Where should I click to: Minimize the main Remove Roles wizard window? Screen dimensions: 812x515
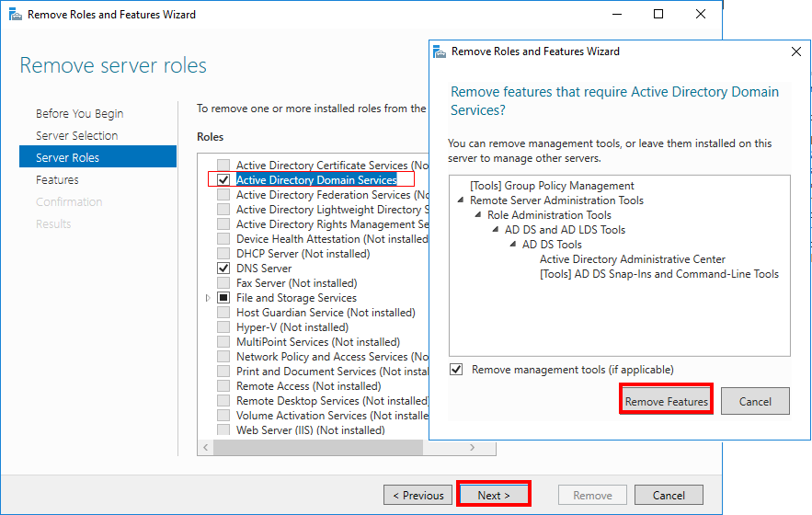pos(617,14)
